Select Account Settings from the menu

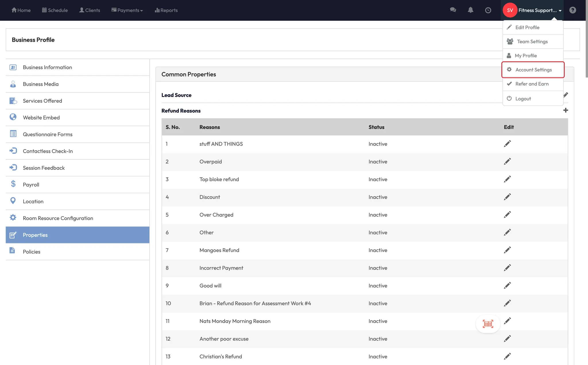coord(533,70)
